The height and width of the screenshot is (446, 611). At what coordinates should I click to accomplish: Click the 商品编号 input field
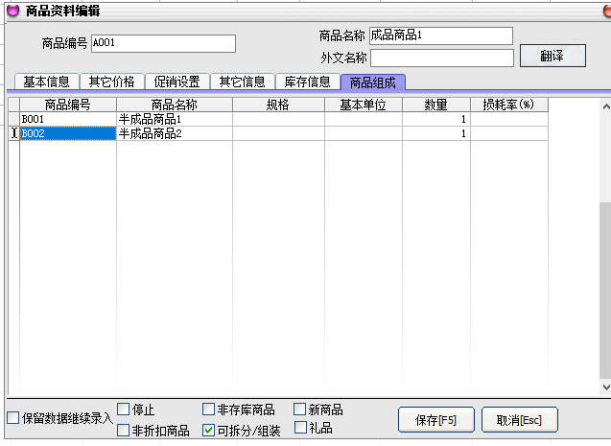pos(163,44)
